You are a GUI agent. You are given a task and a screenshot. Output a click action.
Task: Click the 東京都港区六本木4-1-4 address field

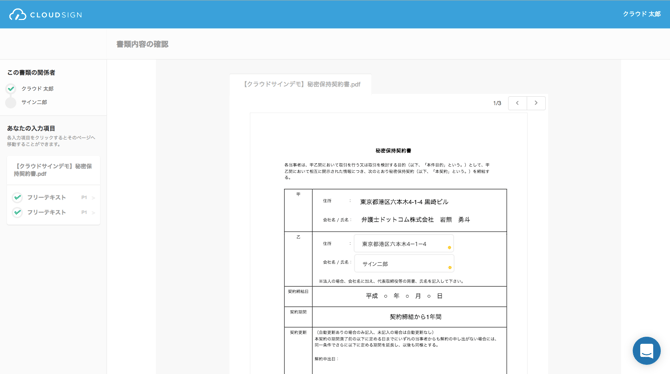tap(404, 244)
